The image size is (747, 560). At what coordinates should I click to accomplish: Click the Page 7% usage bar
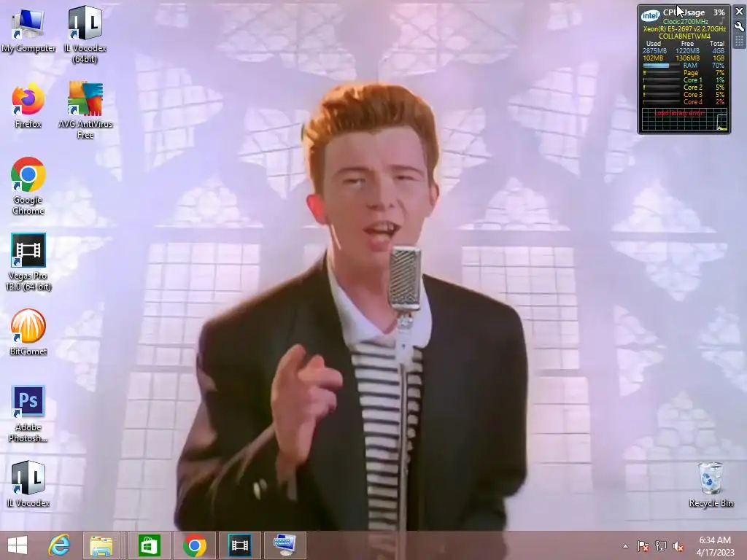click(662, 73)
